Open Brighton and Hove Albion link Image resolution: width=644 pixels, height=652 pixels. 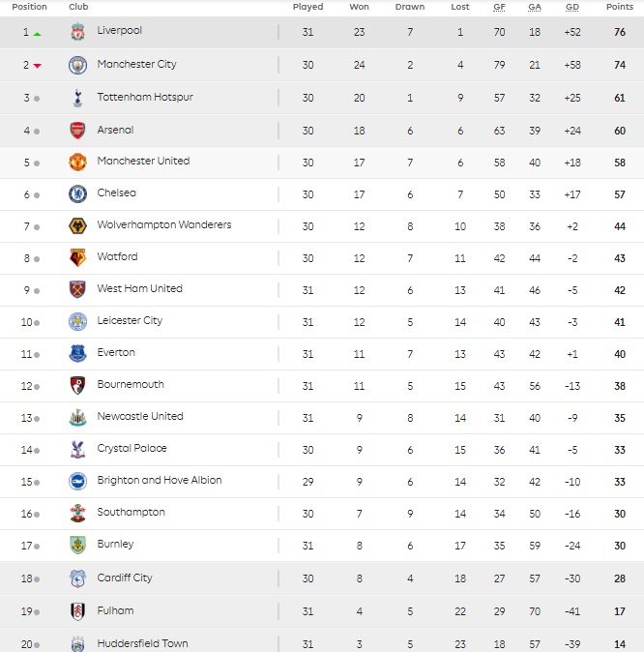160,480
